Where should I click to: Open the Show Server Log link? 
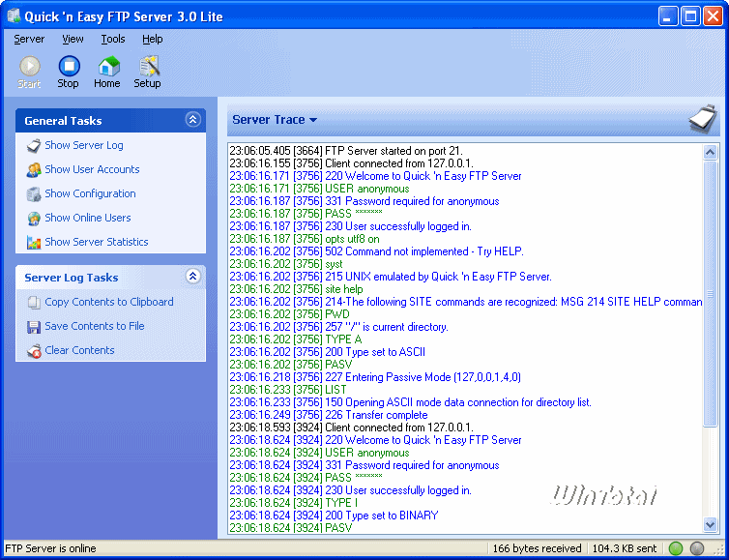pyautogui.click(x=84, y=146)
